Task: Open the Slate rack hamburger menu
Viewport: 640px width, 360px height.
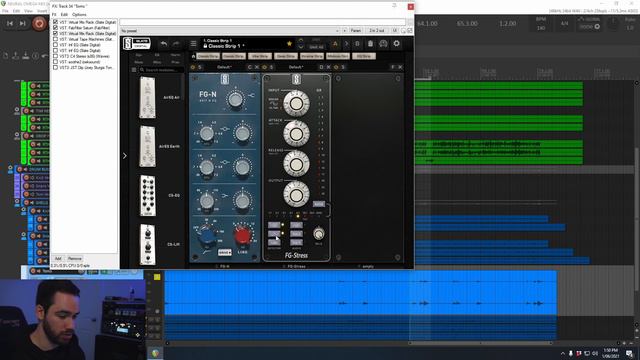Action: tap(193, 44)
